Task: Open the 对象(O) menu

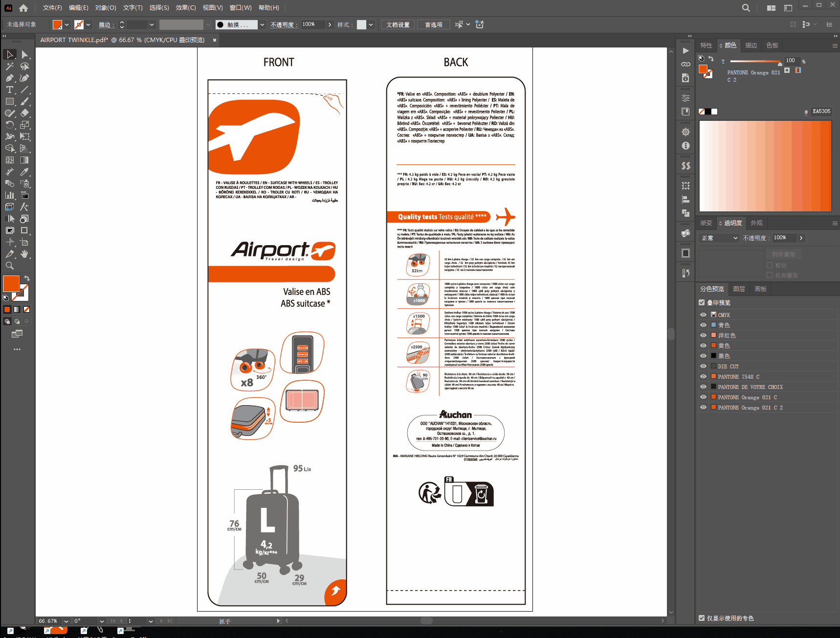Action: 106,8
